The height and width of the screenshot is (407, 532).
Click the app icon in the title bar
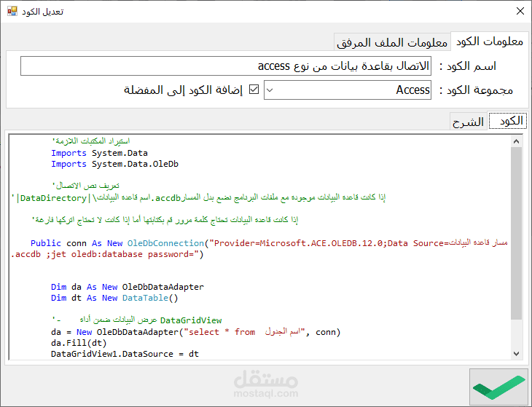click(x=12, y=12)
